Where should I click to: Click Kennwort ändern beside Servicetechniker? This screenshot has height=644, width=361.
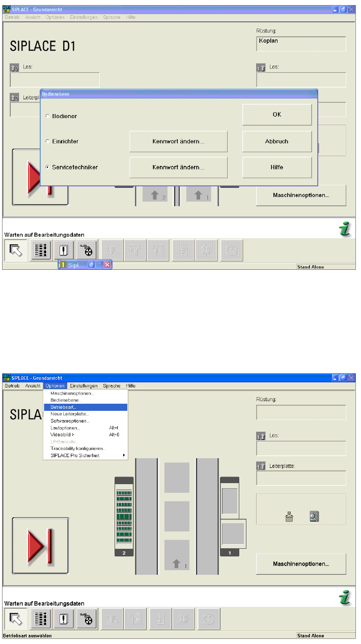(178, 167)
